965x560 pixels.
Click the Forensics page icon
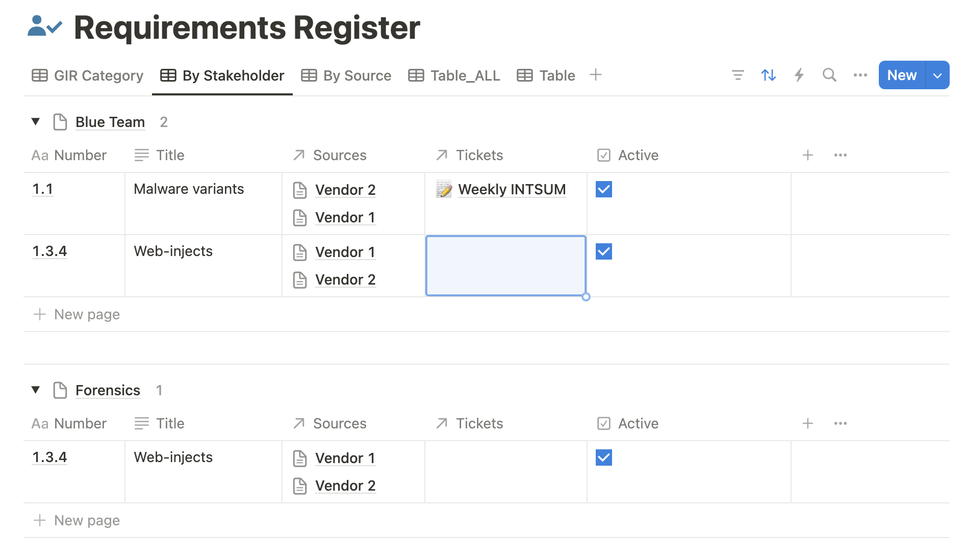coord(60,390)
